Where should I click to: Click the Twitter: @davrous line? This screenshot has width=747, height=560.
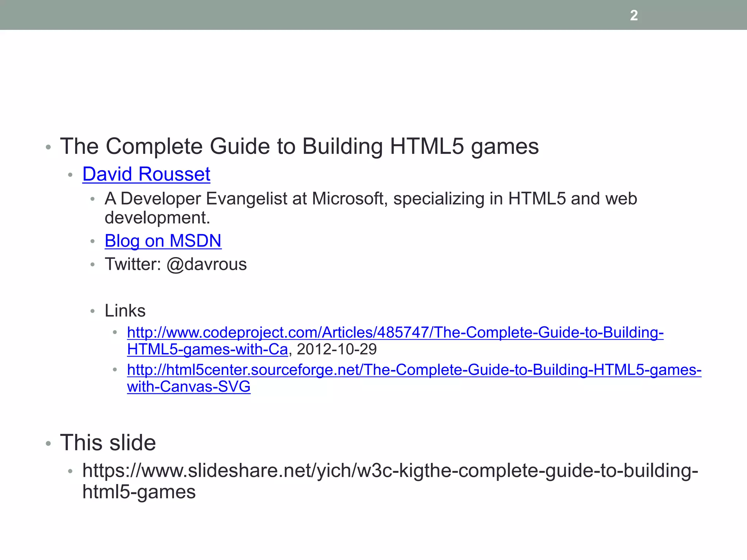click(175, 264)
